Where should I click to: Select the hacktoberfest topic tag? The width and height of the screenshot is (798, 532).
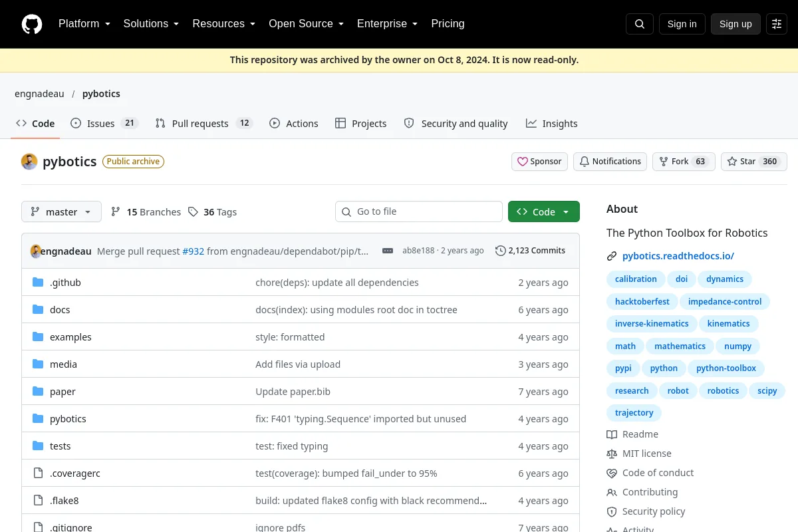[x=642, y=301]
